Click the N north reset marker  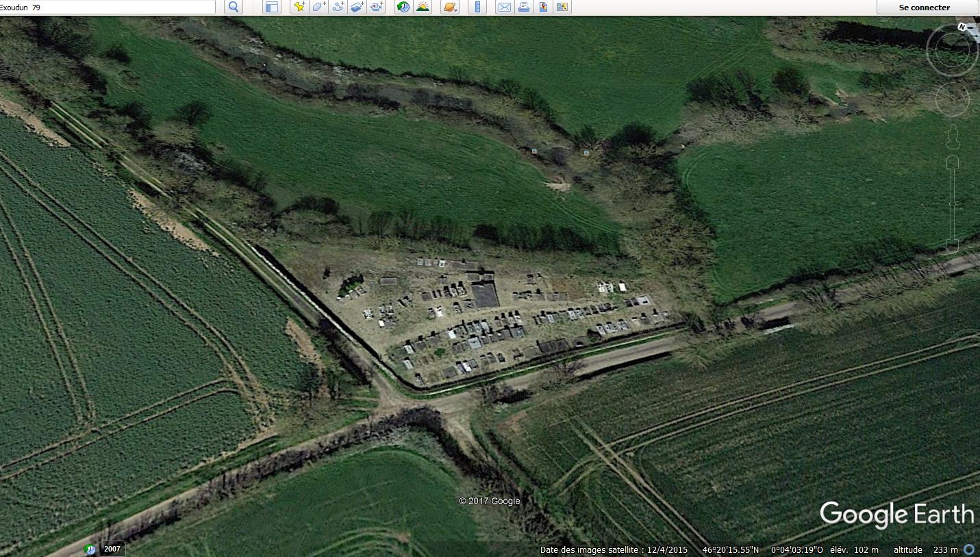pos(962,27)
